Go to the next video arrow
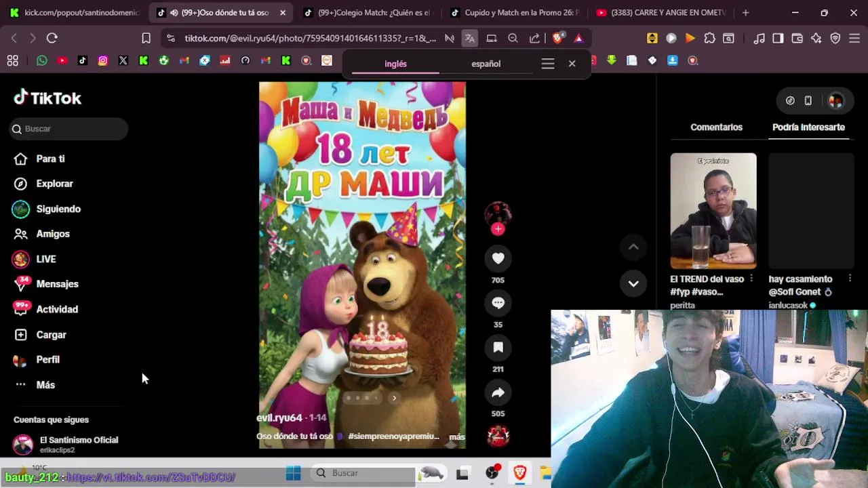This screenshot has height=488, width=868. 633,283
